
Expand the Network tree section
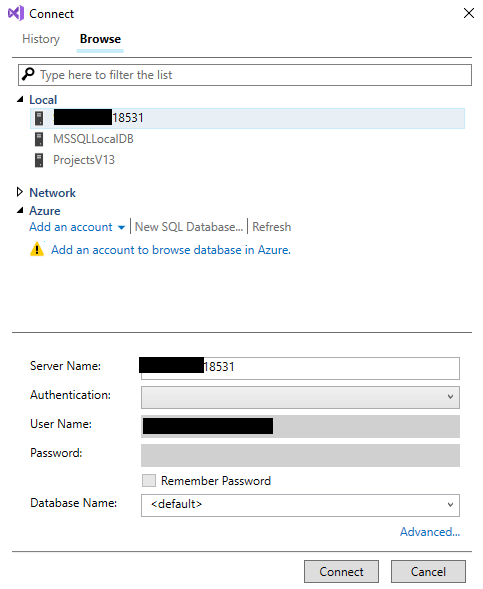coord(20,192)
